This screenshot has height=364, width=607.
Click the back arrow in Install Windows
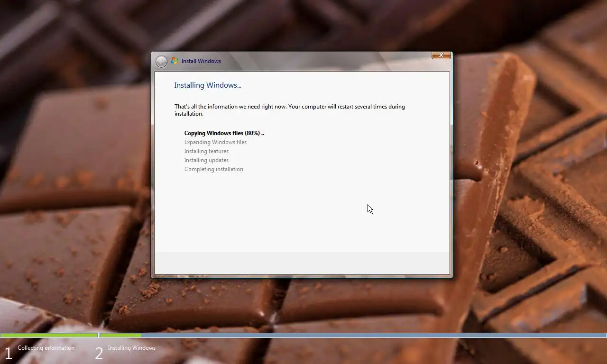161,62
